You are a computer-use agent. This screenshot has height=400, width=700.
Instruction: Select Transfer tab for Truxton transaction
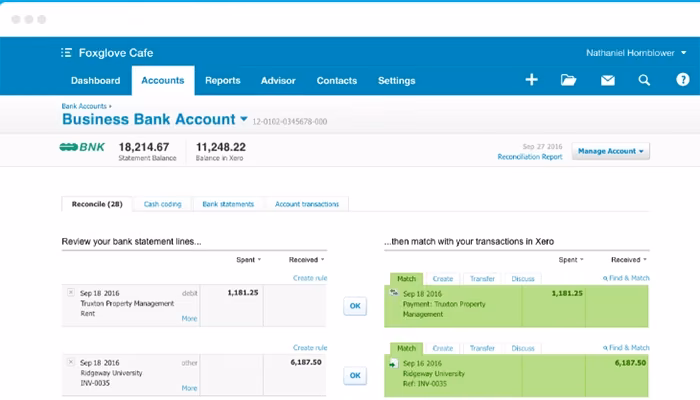[482, 279]
